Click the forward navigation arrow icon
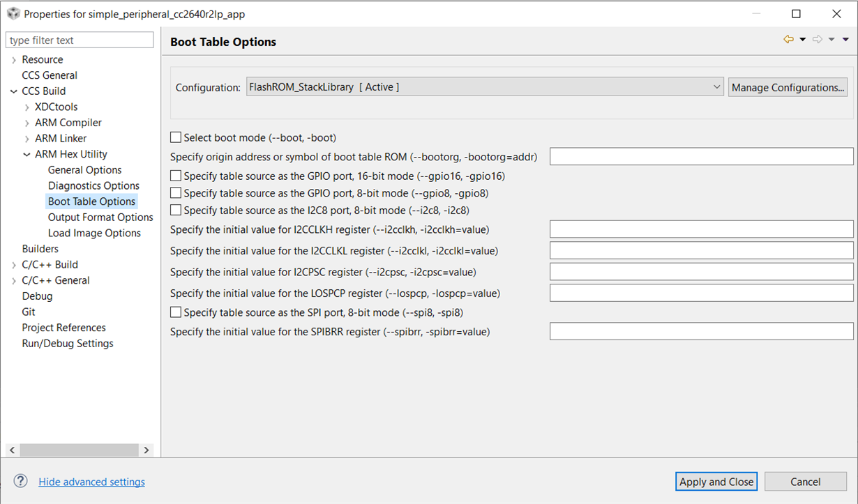This screenshot has height=504, width=858. (x=818, y=40)
